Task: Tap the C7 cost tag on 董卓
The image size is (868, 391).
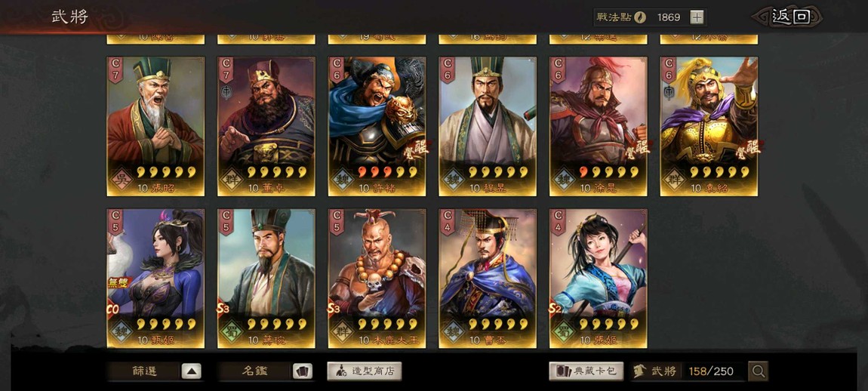Action: tap(226, 69)
